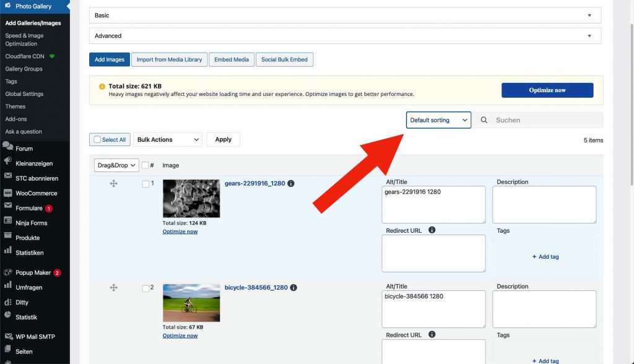Open the Bulk Actions dropdown
This screenshot has height=364, width=634.
pyautogui.click(x=168, y=140)
